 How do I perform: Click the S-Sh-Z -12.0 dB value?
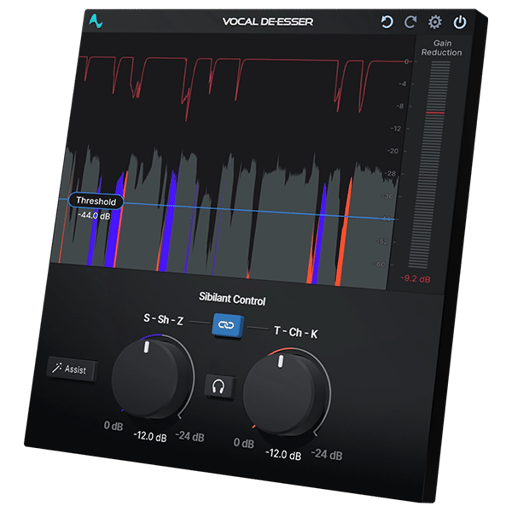tap(150, 436)
